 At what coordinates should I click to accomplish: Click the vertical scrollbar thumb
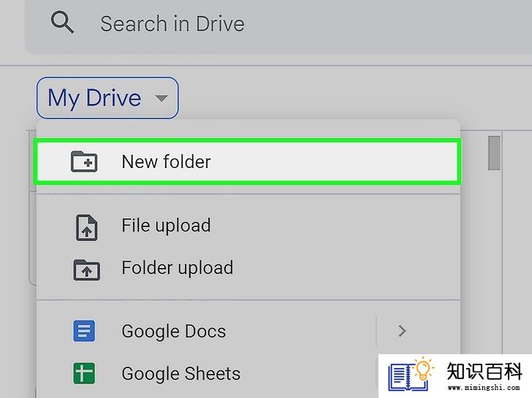[x=494, y=153]
